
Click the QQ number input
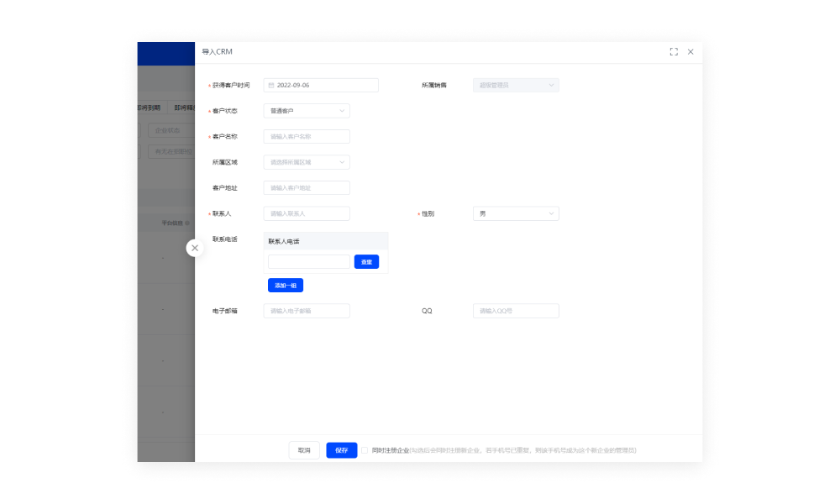(516, 311)
